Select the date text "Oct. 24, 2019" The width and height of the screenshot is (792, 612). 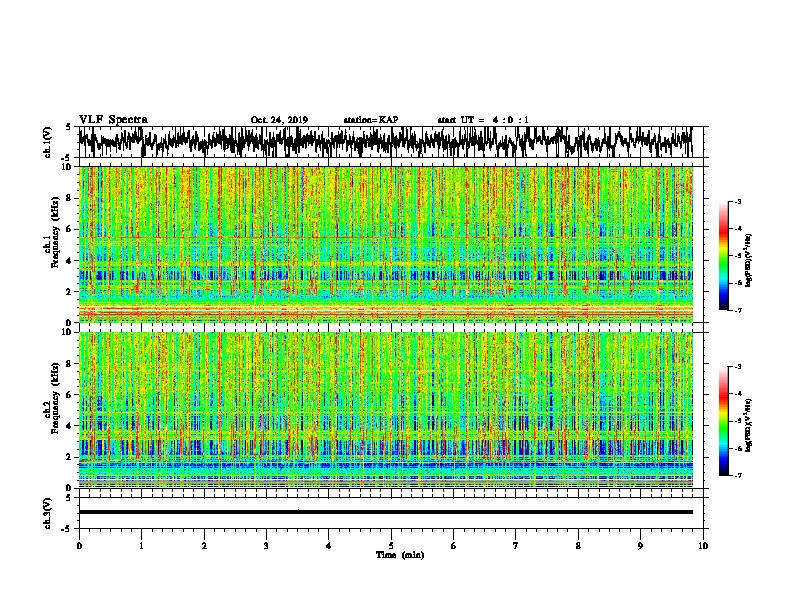coord(279,120)
